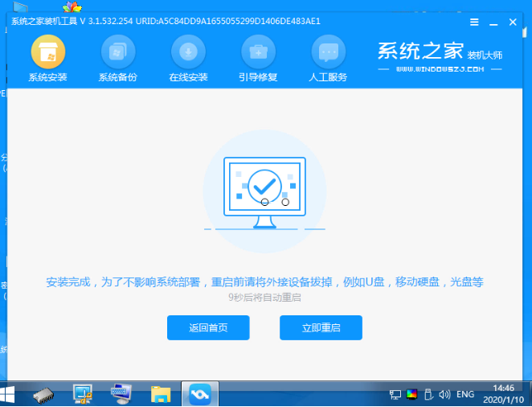Open the network computer taskbar icon
The width and height of the screenshot is (532, 407).
(83, 394)
